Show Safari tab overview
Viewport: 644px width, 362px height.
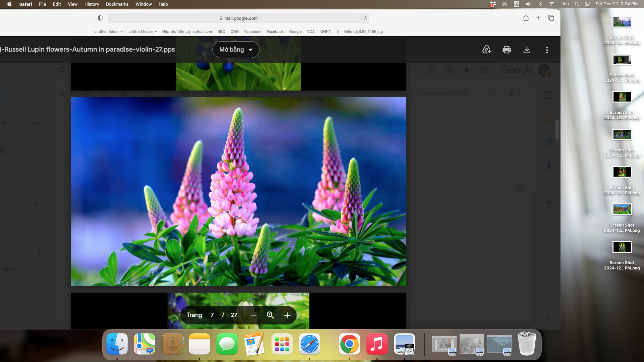551,18
